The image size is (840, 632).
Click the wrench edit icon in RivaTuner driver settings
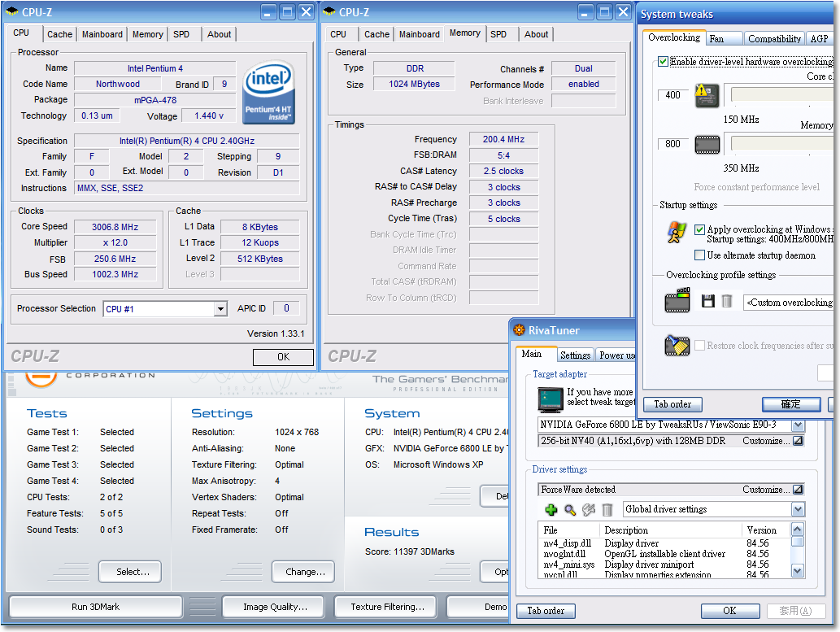pos(589,510)
